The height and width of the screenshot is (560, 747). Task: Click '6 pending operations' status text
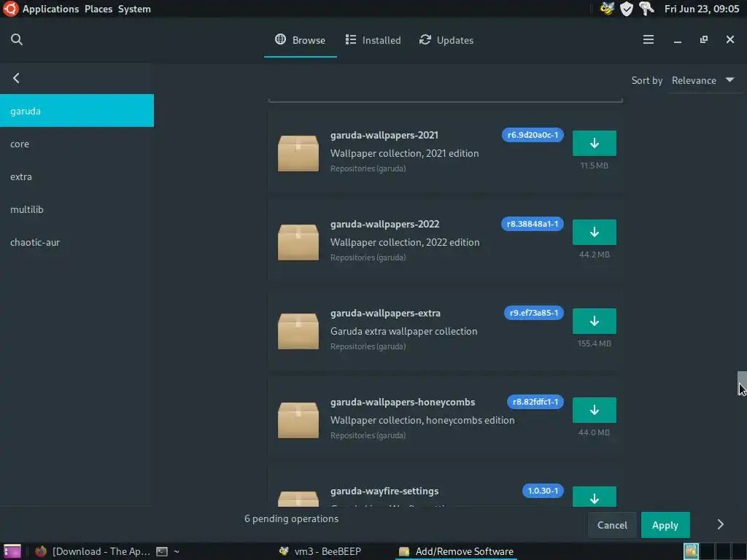pos(291,518)
